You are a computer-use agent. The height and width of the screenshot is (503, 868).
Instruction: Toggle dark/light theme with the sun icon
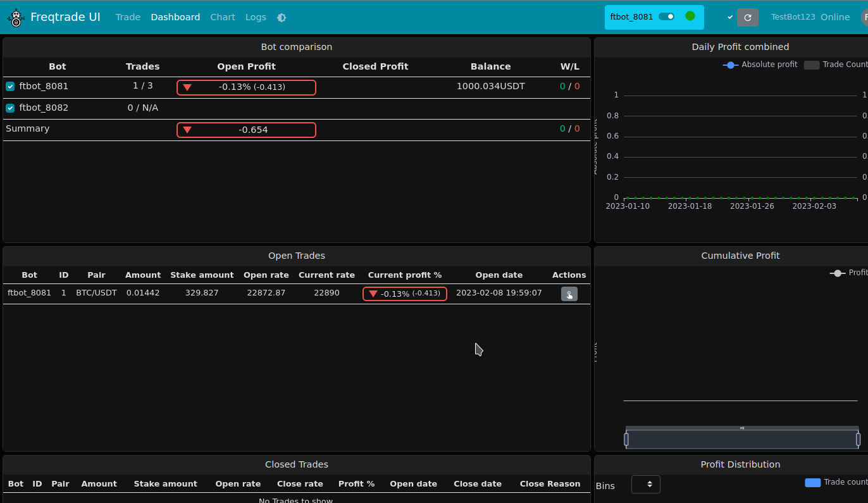click(x=281, y=17)
